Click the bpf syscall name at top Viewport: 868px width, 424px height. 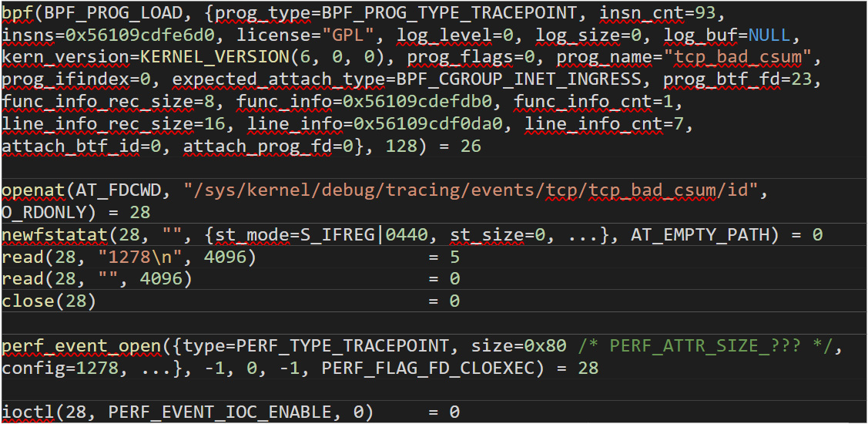click(x=15, y=13)
